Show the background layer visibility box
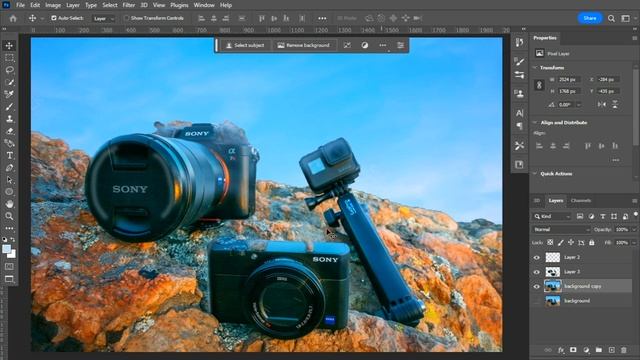 [x=537, y=301]
